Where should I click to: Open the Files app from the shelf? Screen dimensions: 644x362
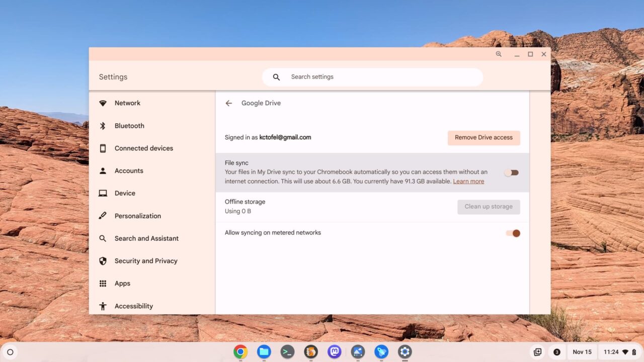264,352
